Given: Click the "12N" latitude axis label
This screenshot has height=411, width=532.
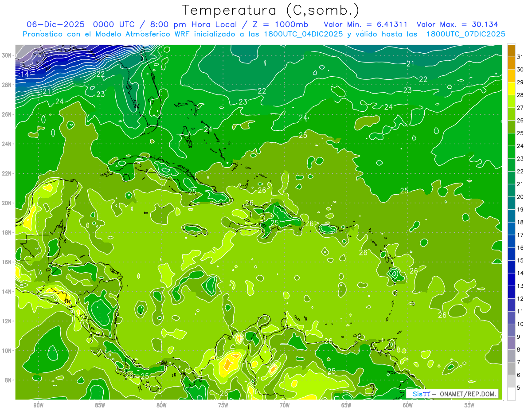Looking at the screenshot, I should tap(8, 321).
